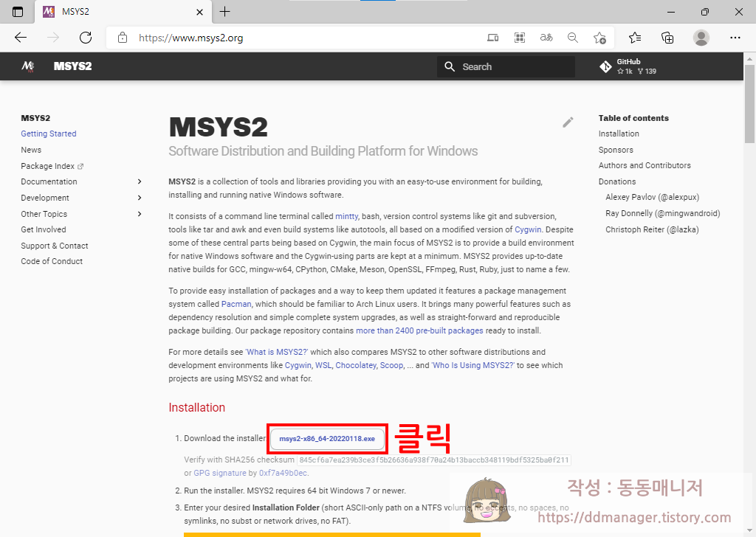The width and height of the screenshot is (756, 537).
Task: Jump to Installation in table of contents
Action: (619, 134)
